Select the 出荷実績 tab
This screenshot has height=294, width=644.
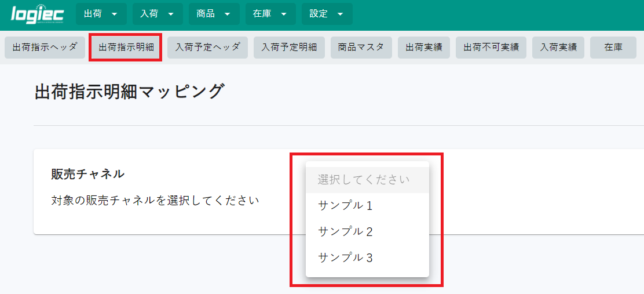[424, 48]
